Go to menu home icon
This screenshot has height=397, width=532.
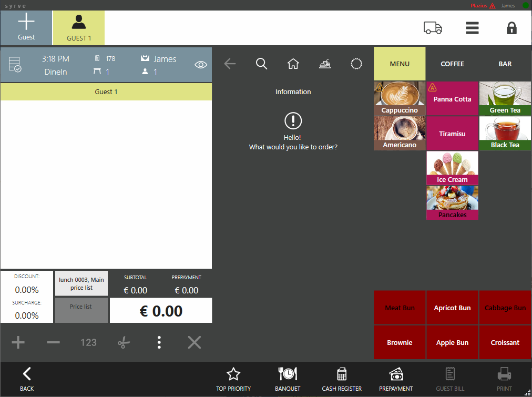(x=293, y=64)
